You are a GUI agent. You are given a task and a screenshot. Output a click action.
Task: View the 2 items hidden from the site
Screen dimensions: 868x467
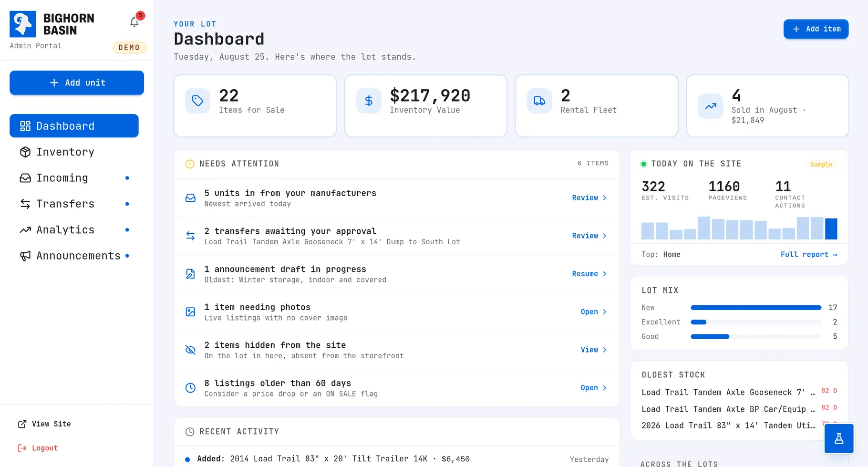(593, 350)
